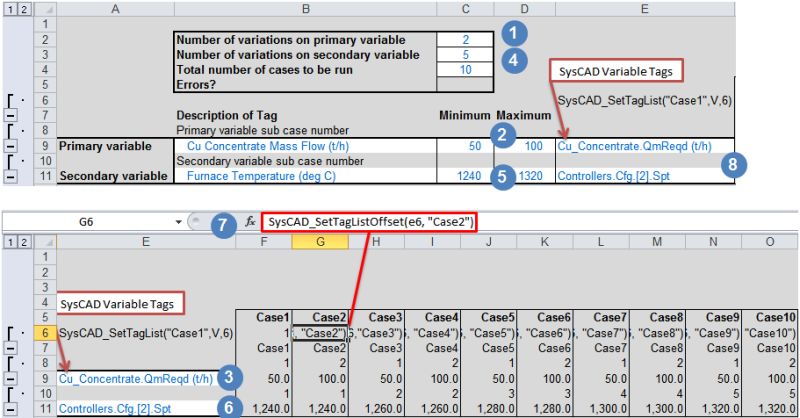Select 'Cu Concentrate Mass Flow (t/h)' cell
The image size is (800, 418).
point(305,146)
